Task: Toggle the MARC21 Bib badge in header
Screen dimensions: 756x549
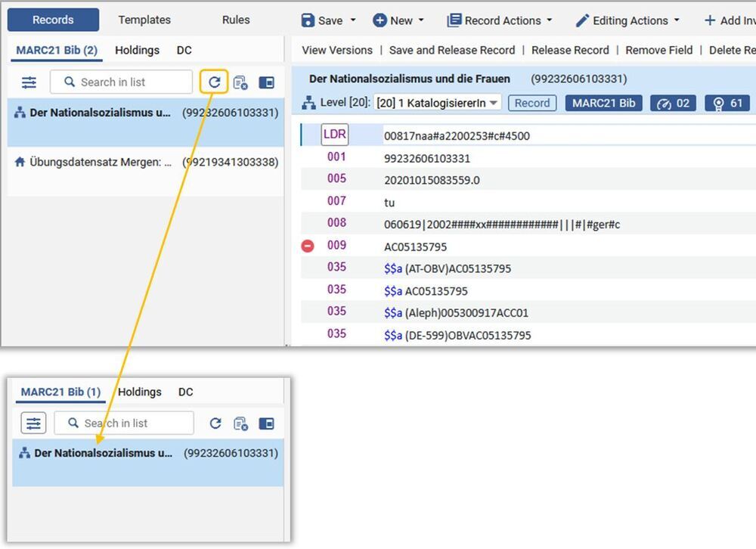Action: pos(603,104)
